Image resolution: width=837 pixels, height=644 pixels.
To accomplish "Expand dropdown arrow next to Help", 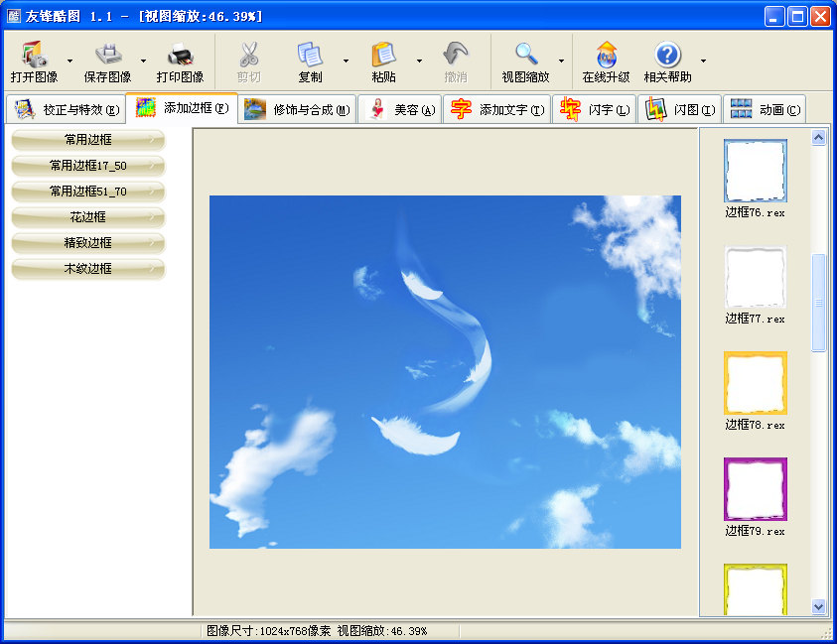I will 703,62.
